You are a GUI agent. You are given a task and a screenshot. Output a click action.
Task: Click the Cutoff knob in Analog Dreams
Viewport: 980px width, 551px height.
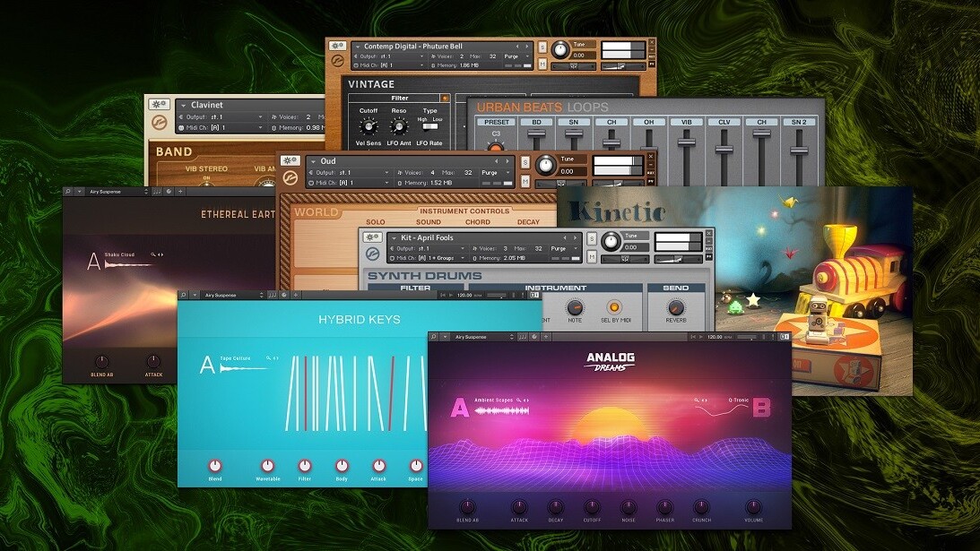593,507
